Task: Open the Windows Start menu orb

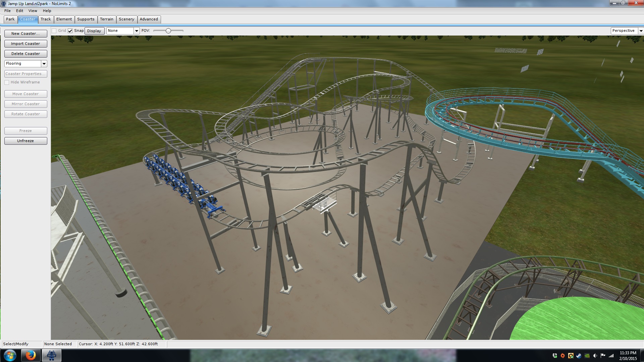Action: pos(10,355)
